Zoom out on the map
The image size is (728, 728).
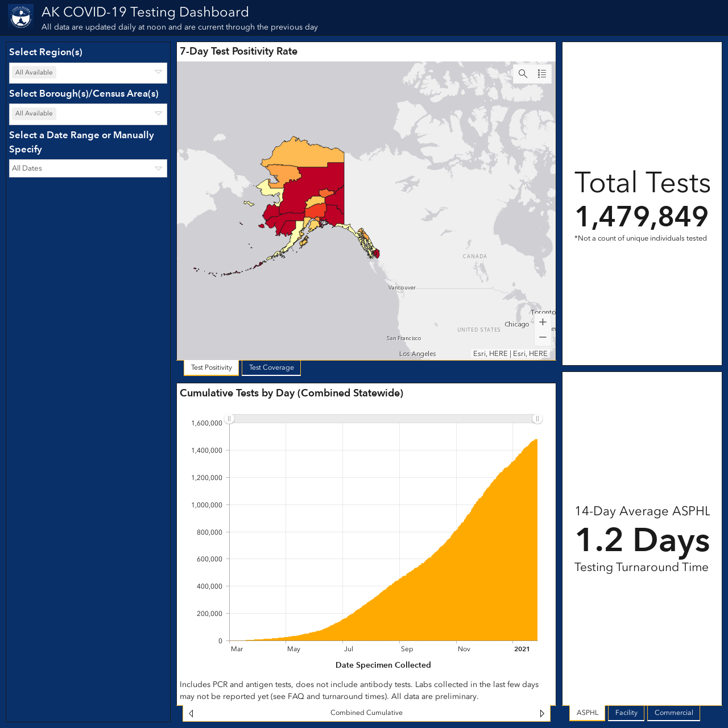(543, 337)
